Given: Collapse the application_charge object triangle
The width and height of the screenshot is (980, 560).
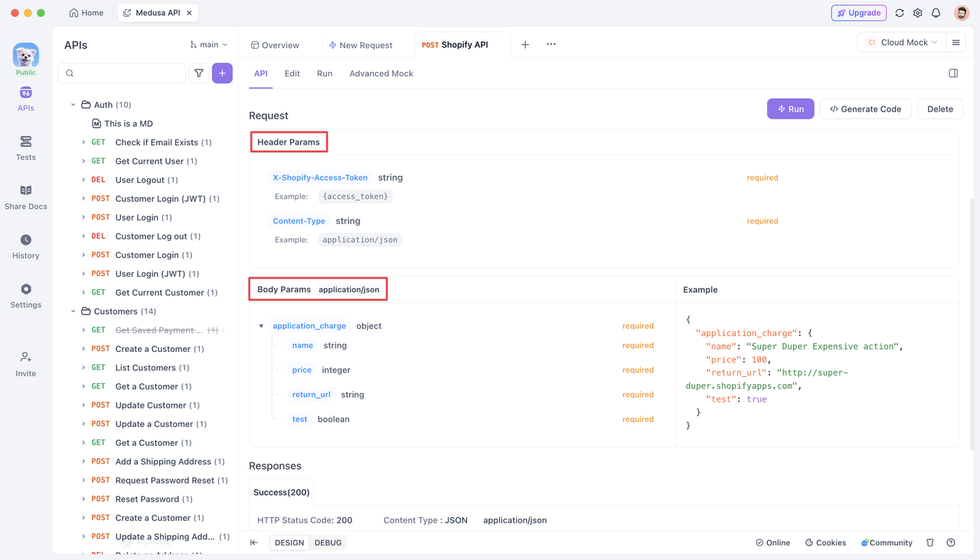Looking at the screenshot, I should [261, 326].
